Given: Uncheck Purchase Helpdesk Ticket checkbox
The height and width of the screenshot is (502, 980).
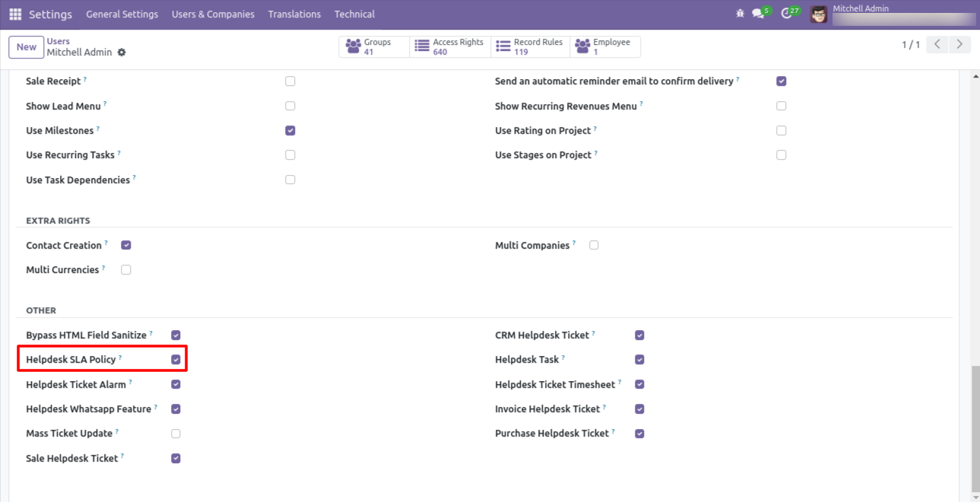Looking at the screenshot, I should (x=639, y=434).
